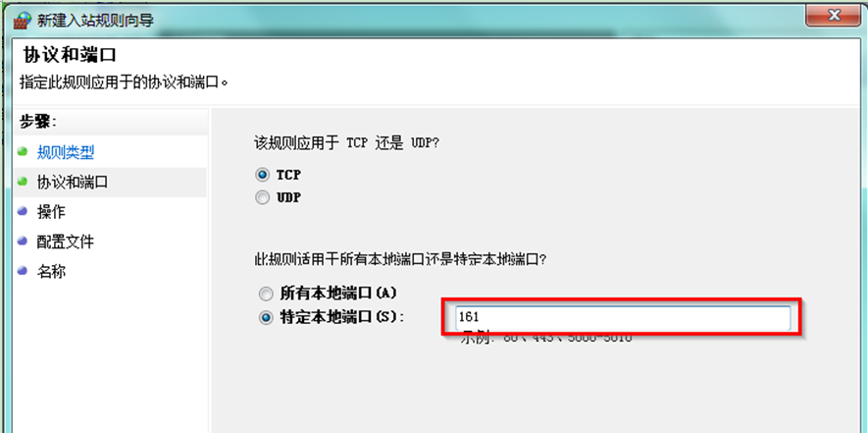This screenshot has width=868, height=433.
Task: Click the 协议和端口 page heading
Action: [x=70, y=55]
